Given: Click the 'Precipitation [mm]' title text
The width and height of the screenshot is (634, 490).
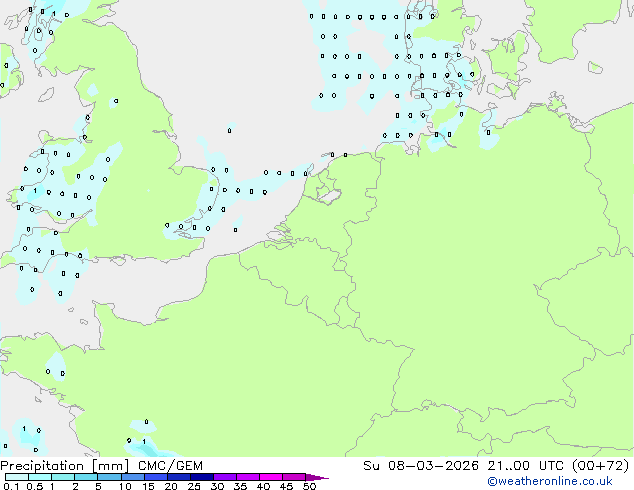Looking at the screenshot, I should (65, 466).
